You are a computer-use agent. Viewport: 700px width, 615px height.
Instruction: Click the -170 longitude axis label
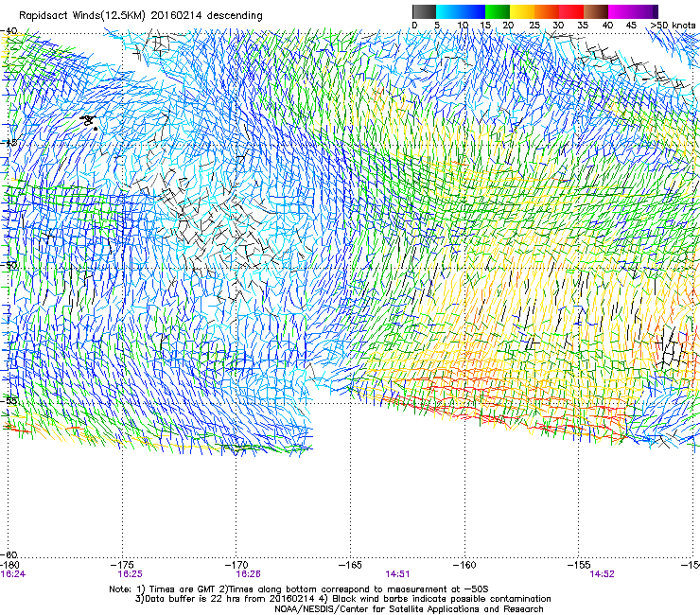click(x=236, y=566)
